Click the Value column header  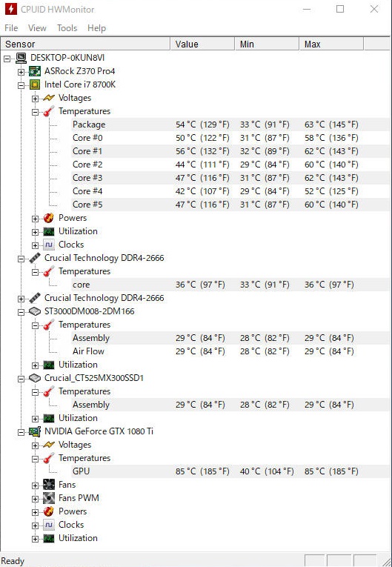[202, 44]
